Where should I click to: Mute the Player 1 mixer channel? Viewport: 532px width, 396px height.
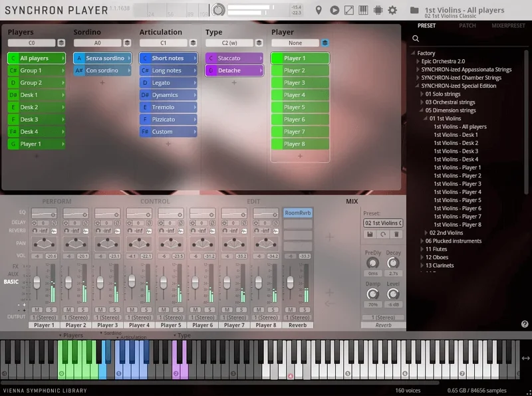(x=37, y=310)
